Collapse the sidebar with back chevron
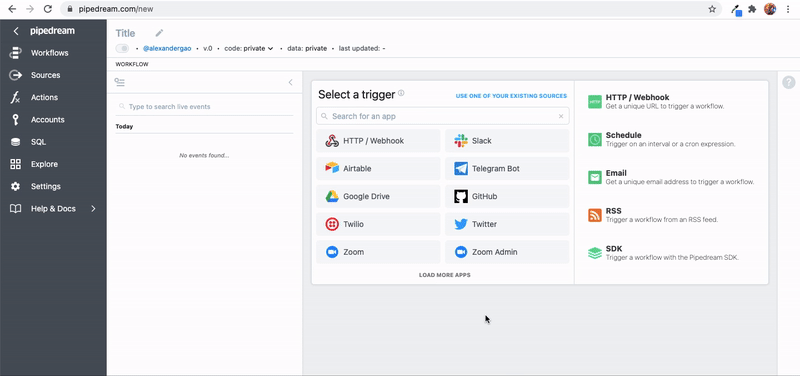The width and height of the screenshot is (800, 376). (x=16, y=31)
